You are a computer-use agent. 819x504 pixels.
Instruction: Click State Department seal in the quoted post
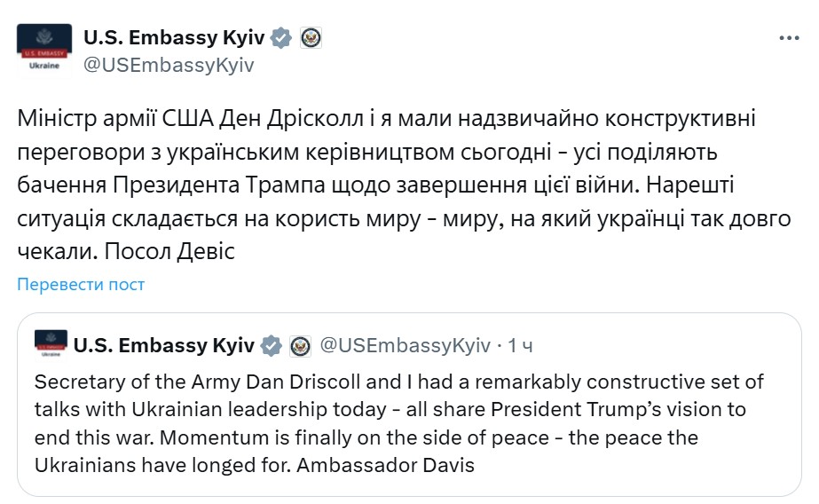click(x=300, y=345)
